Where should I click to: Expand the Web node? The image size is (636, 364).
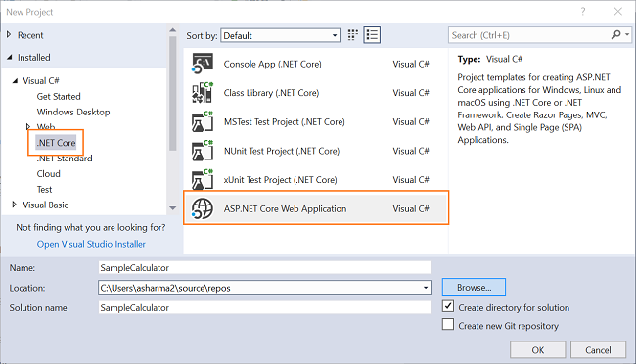(x=28, y=127)
